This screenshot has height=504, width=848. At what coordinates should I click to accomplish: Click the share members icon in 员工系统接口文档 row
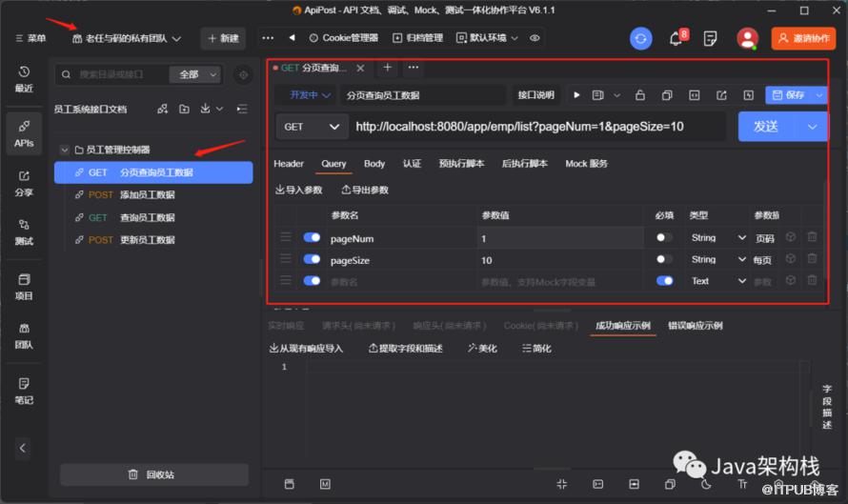click(x=162, y=110)
